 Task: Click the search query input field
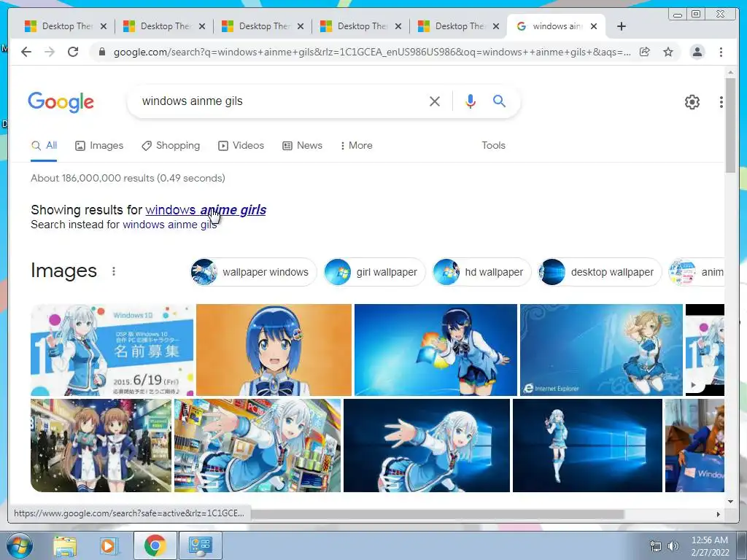tap(281, 101)
